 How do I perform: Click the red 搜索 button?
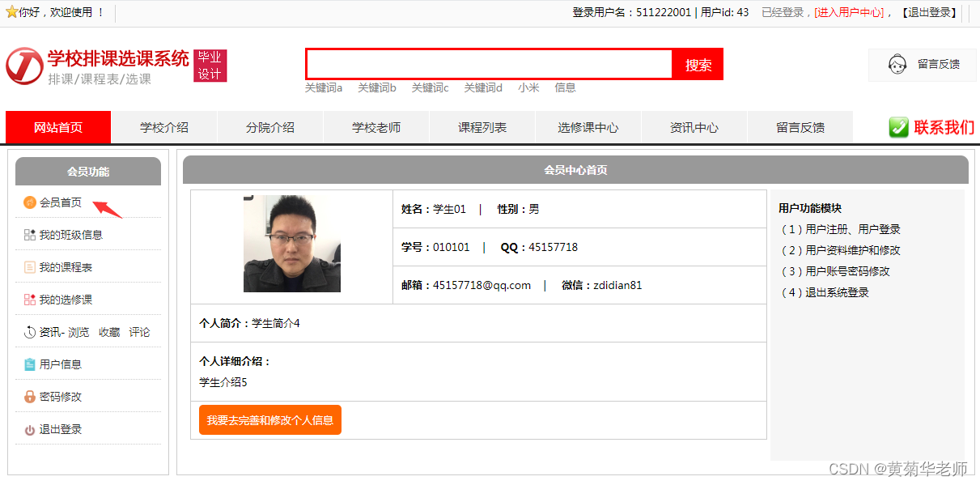(x=698, y=65)
